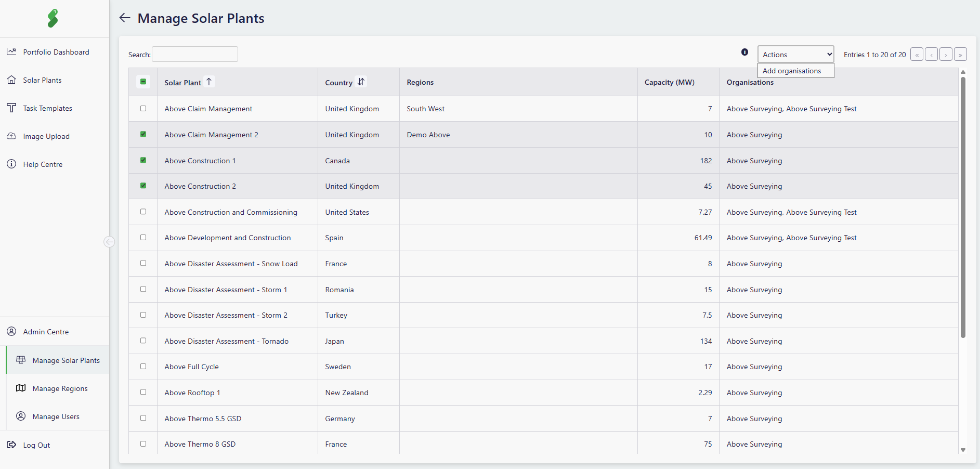Open Help Centre link in sidebar

(43, 164)
